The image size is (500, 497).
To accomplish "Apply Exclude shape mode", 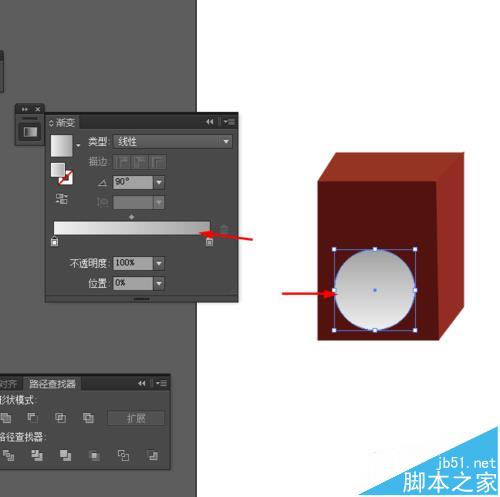I will click(88, 418).
